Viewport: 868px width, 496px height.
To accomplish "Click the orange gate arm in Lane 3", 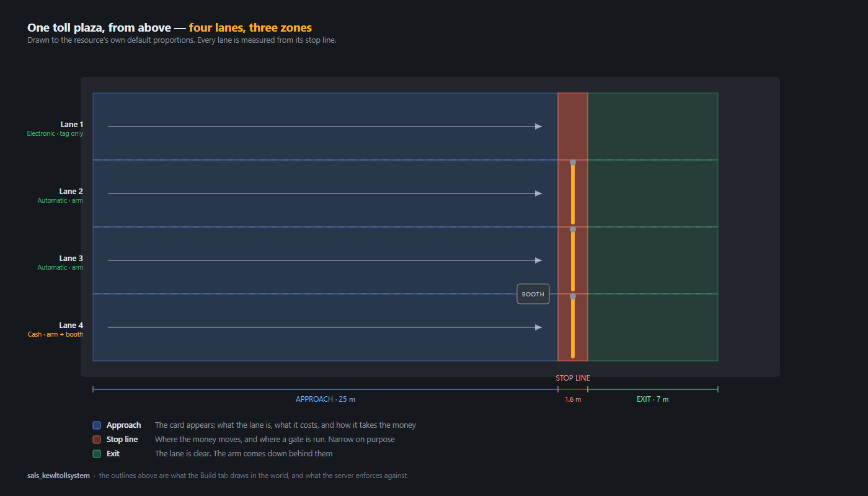I will tap(573, 262).
